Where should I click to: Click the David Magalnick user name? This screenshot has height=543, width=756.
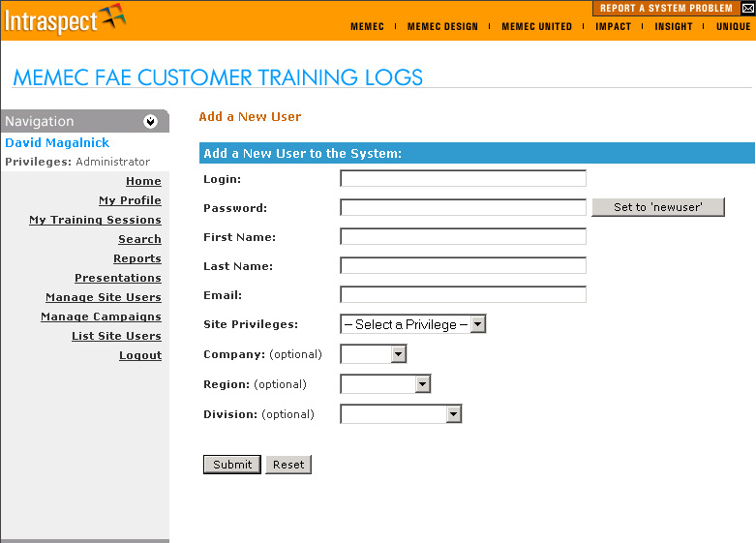57,142
